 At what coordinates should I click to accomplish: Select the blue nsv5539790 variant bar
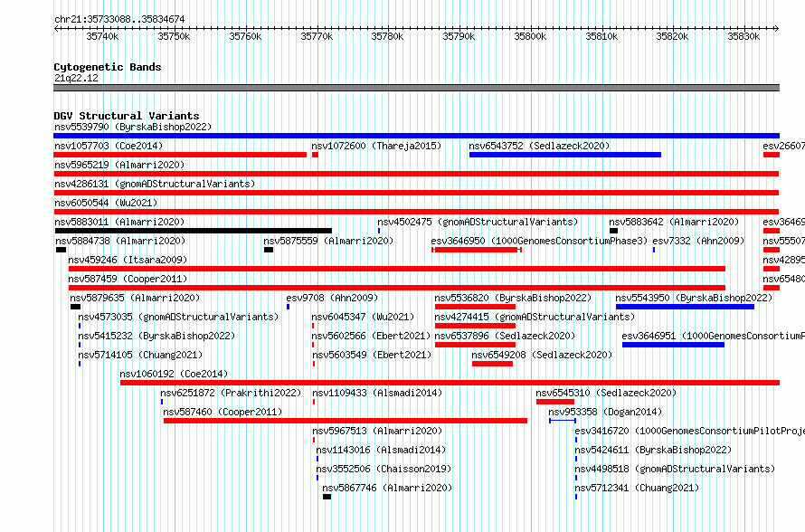pyautogui.click(x=416, y=136)
